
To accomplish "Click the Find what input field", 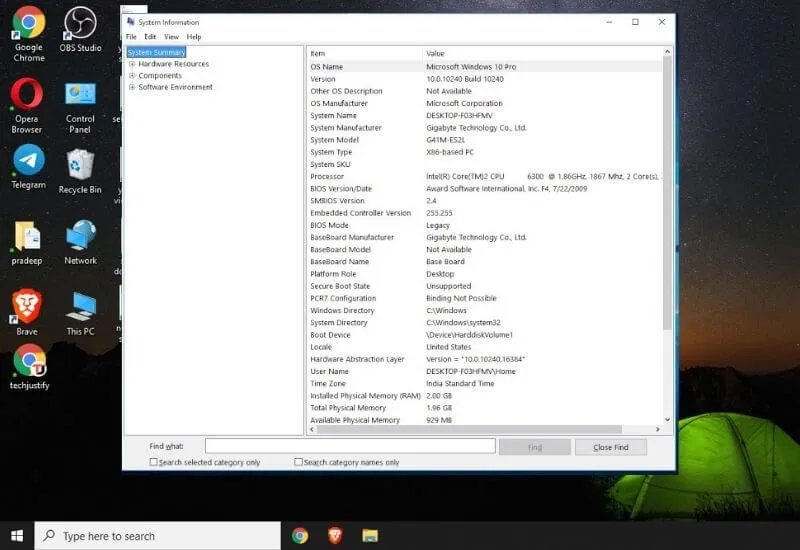I will (350, 446).
